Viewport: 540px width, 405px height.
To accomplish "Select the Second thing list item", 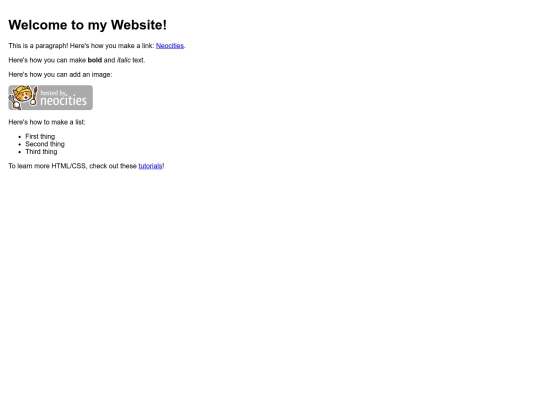I will 45,144.
